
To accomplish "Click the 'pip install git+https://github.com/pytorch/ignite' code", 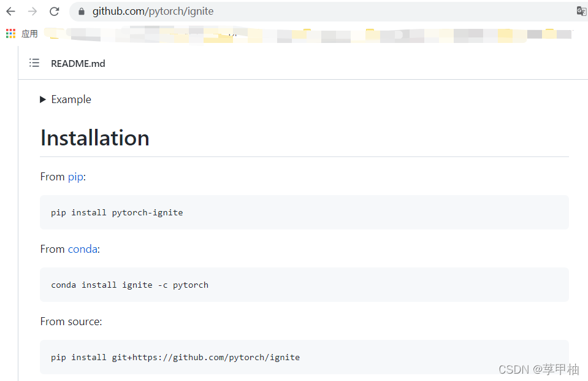I will pyautogui.click(x=175, y=357).
